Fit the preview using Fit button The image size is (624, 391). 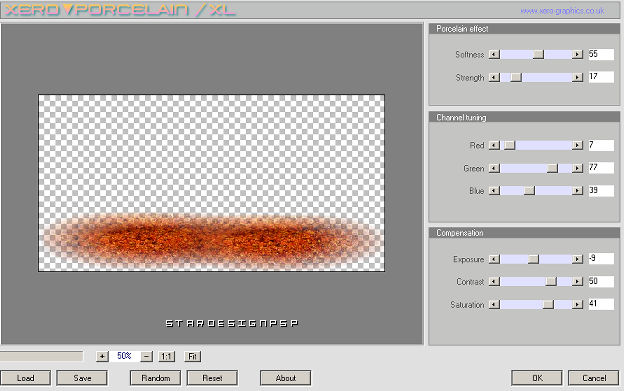point(193,356)
